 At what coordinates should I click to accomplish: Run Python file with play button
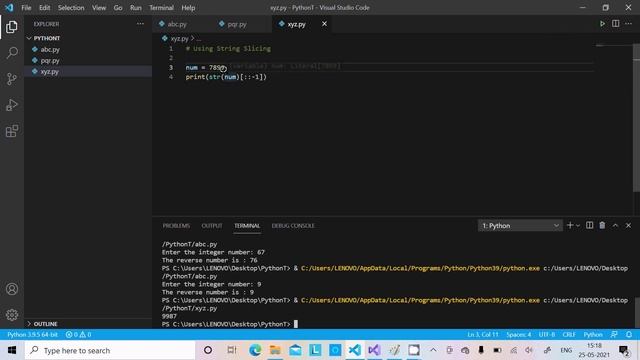click(602, 24)
